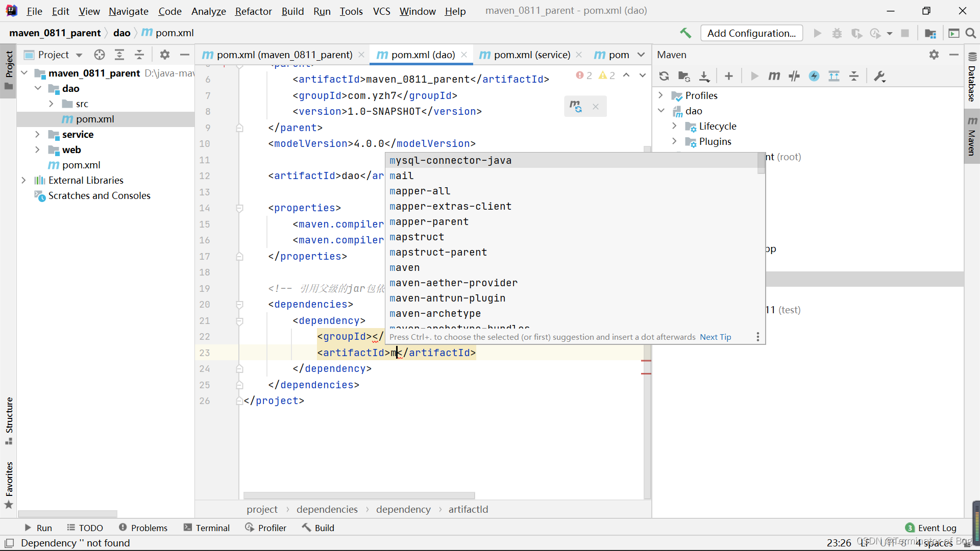
Task: Expand Lifecycle under dao in Maven
Action: point(674,126)
